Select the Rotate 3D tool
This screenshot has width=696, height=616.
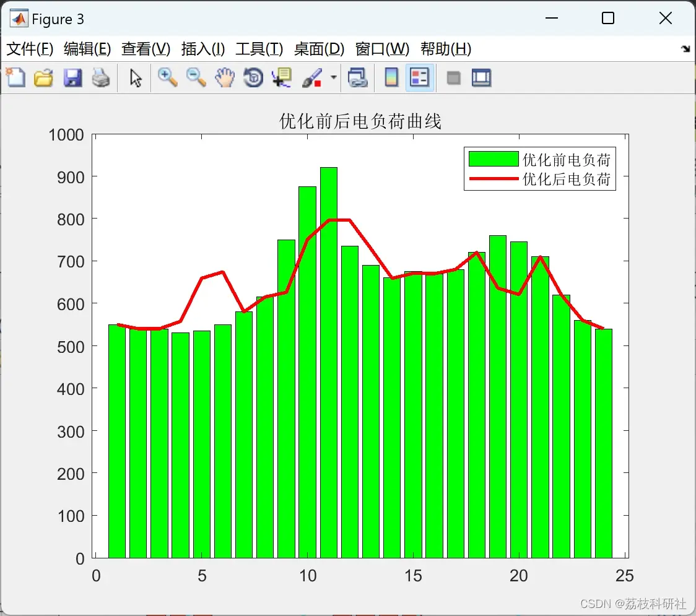click(253, 77)
